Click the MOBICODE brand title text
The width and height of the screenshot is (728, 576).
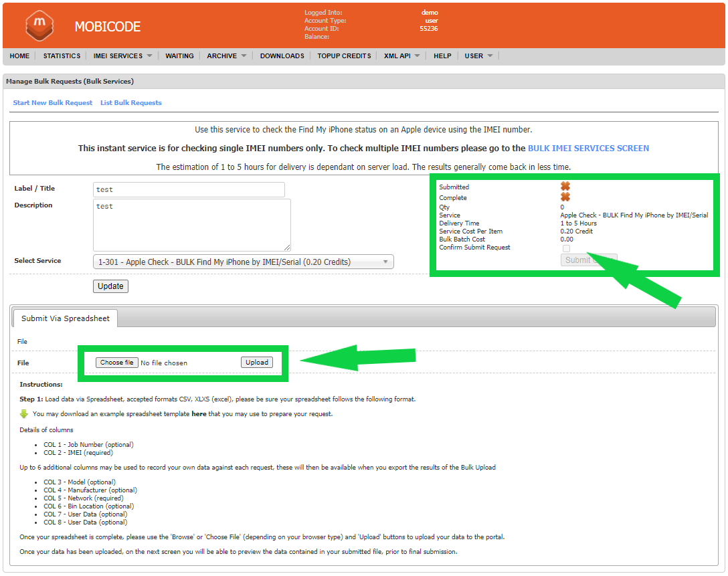[108, 27]
